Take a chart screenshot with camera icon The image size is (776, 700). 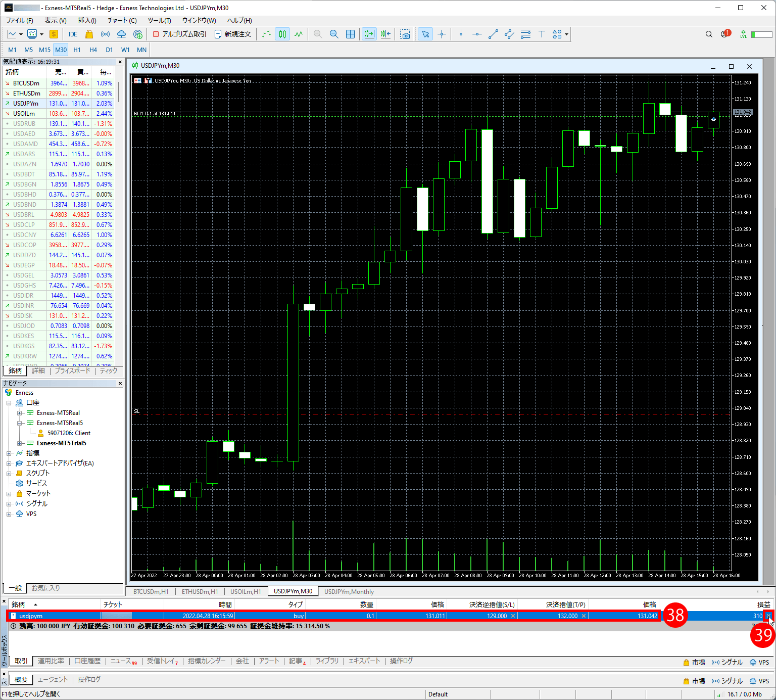405,34
